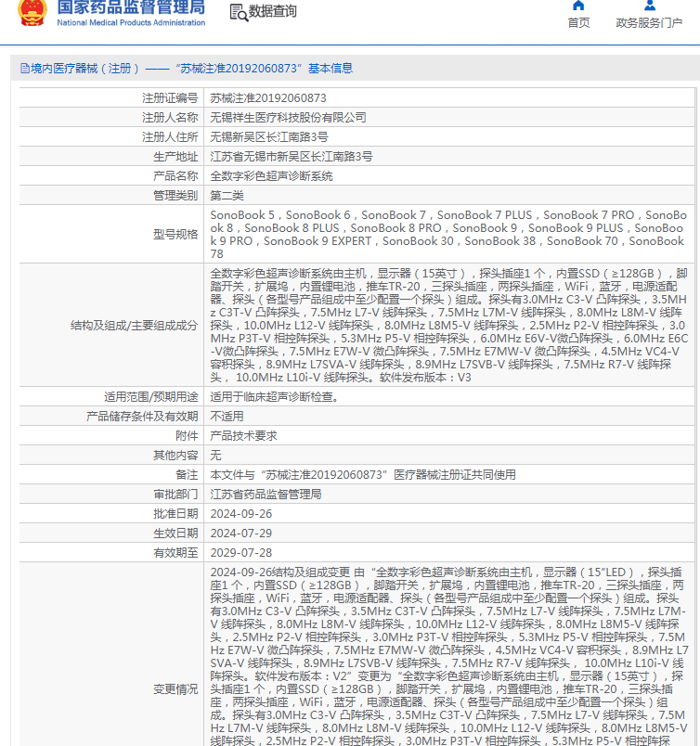Click the 批准日期 label cell
Image resolution: width=700 pixels, height=746 pixels.
pyautogui.click(x=111, y=514)
